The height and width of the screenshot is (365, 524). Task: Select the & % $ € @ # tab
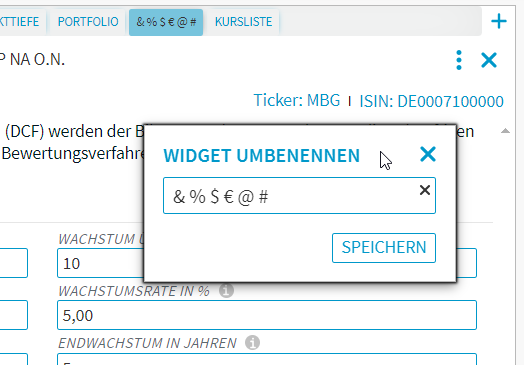[x=166, y=22]
